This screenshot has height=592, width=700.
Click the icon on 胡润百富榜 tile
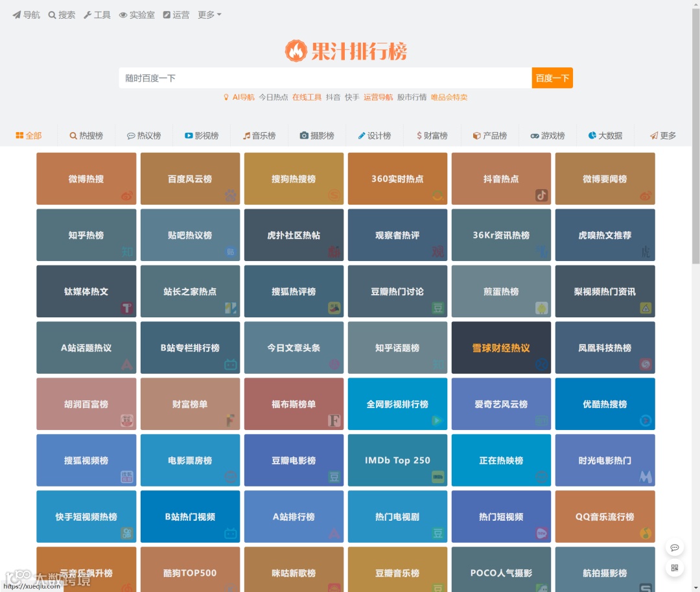(127, 421)
